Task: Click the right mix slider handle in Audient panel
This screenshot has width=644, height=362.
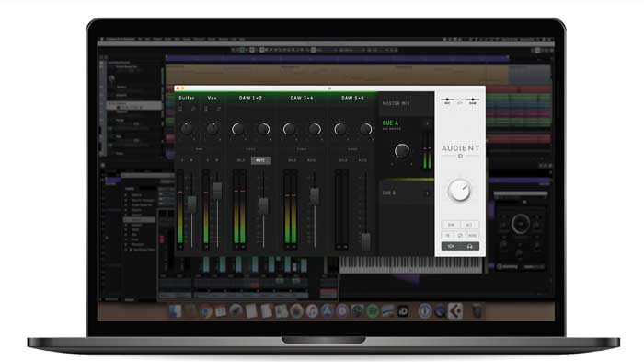Action: [x=473, y=99]
